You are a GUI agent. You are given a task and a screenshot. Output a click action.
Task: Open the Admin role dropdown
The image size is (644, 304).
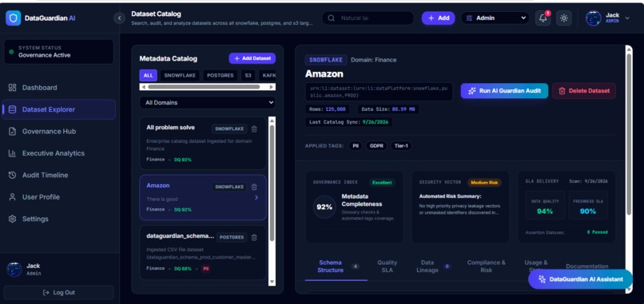coord(495,18)
